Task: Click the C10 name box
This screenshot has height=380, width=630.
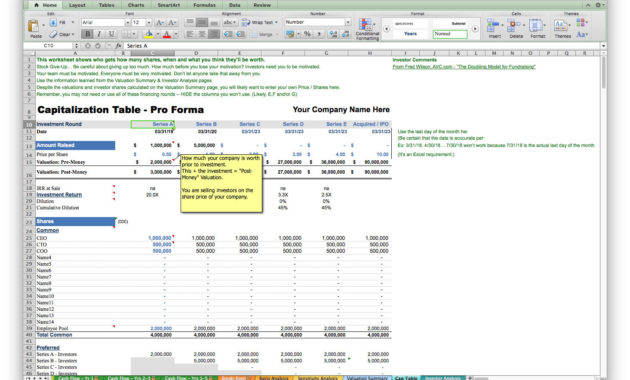Action: point(49,46)
